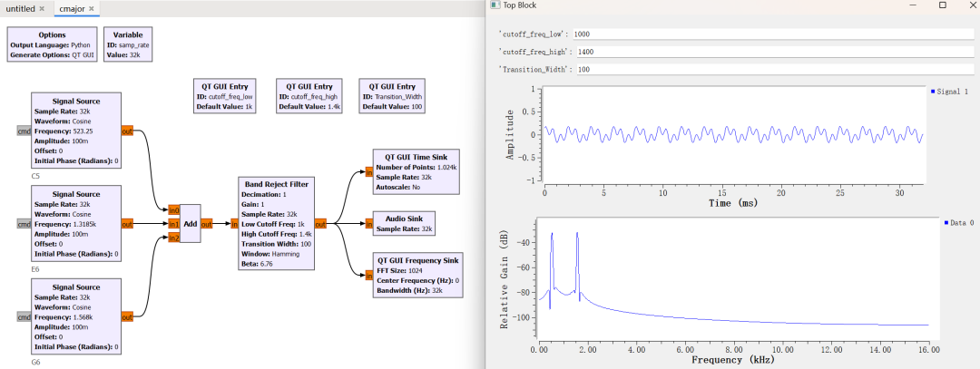Viewport: 980px width, 369px height.
Task: Click out port of the E6 Signal Source
Action: pyautogui.click(x=128, y=224)
